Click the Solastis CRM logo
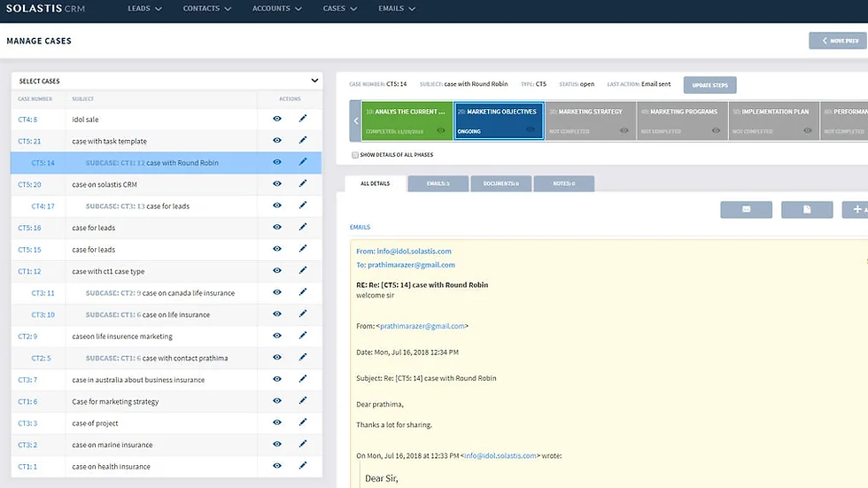 pyautogui.click(x=45, y=8)
